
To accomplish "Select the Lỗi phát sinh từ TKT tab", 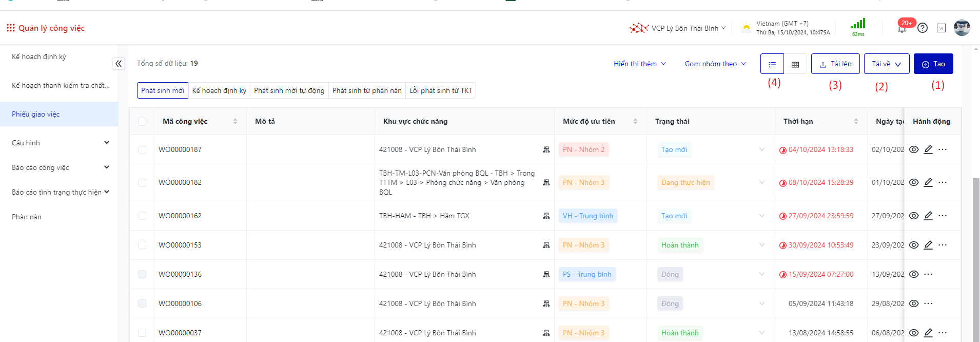I will click(x=440, y=90).
